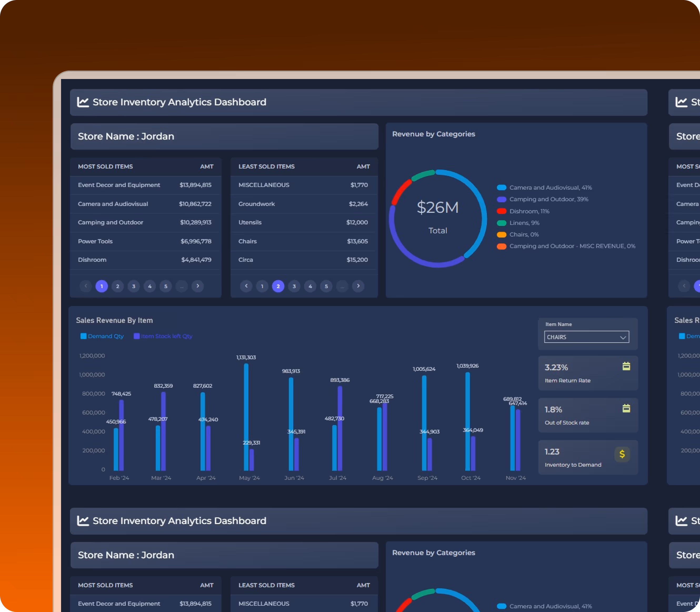This screenshot has width=700, height=612.
Task: Click the May '24 Demand bar labeled 1,131,303
Action: [x=246, y=417]
